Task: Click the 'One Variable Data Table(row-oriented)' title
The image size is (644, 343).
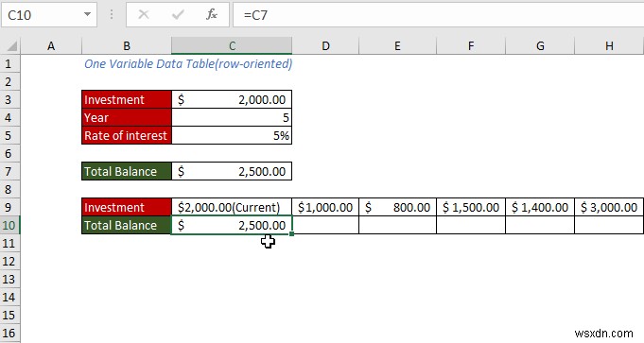Action: 188,63
